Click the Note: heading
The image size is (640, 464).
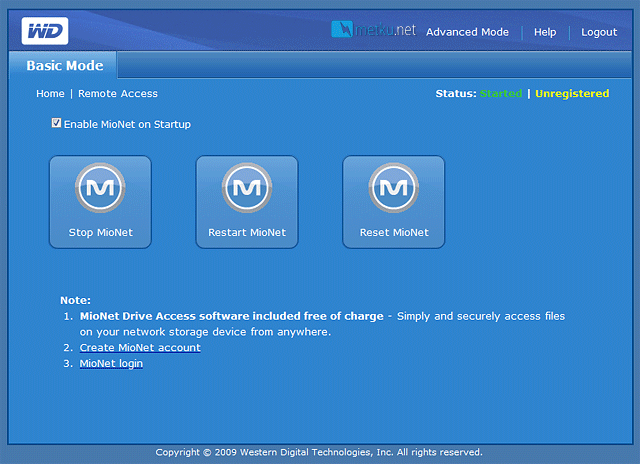pos(76,300)
